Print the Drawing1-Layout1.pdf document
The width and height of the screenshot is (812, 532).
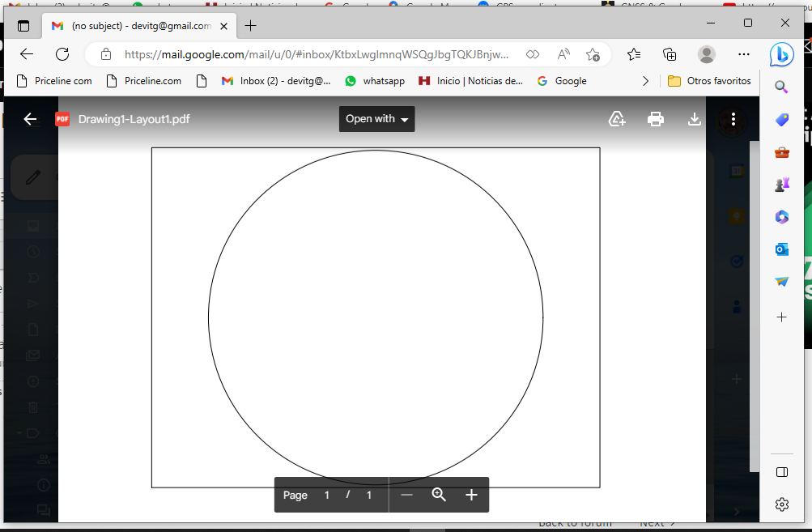pyautogui.click(x=656, y=118)
